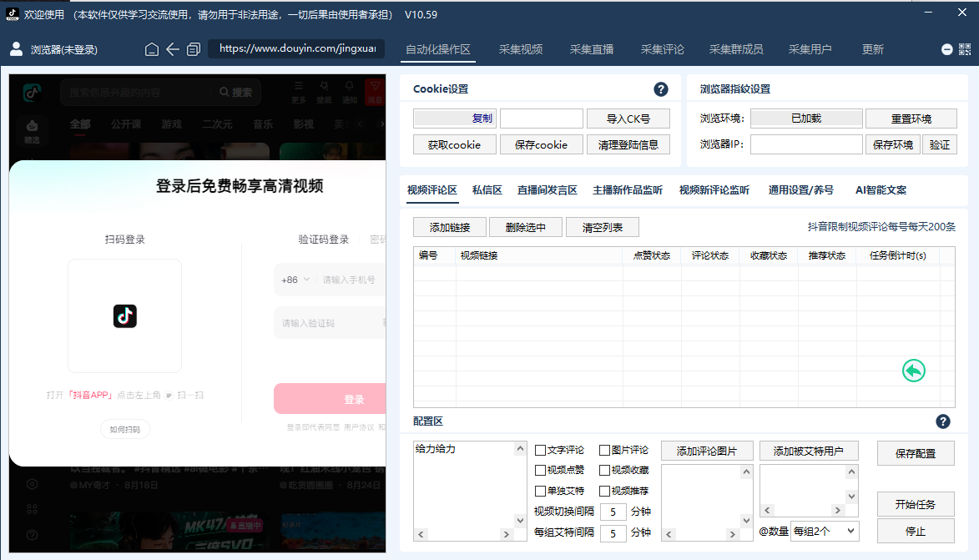Click the browser home icon
The image size is (979, 560).
(x=152, y=49)
